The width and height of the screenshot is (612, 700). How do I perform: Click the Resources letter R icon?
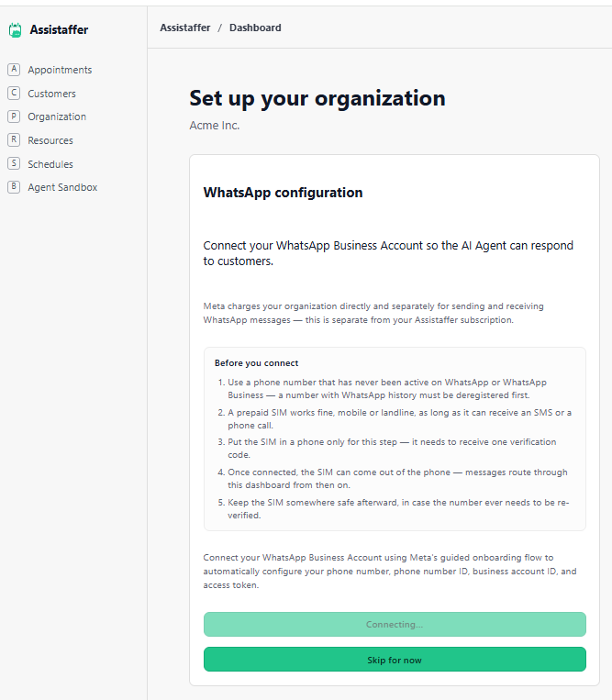point(14,139)
